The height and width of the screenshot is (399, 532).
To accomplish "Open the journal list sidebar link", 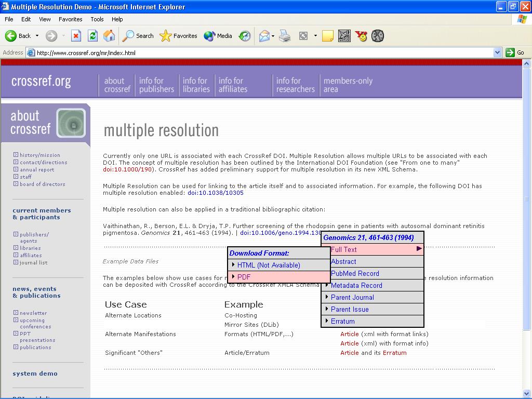I will point(34,262).
